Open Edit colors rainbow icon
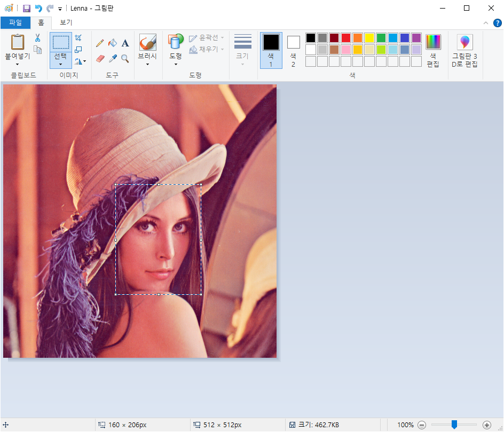The height and width of the screenshot is (432, 504). tap(433, 42)
